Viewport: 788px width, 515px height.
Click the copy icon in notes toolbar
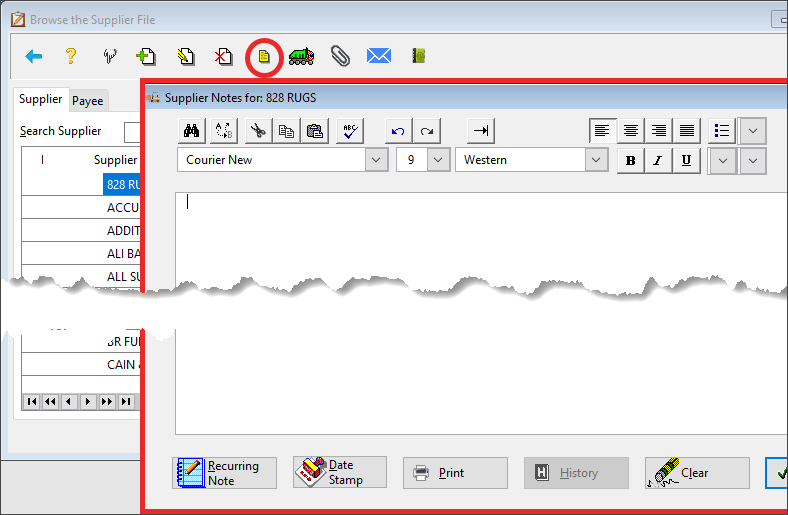click(286, 131)
